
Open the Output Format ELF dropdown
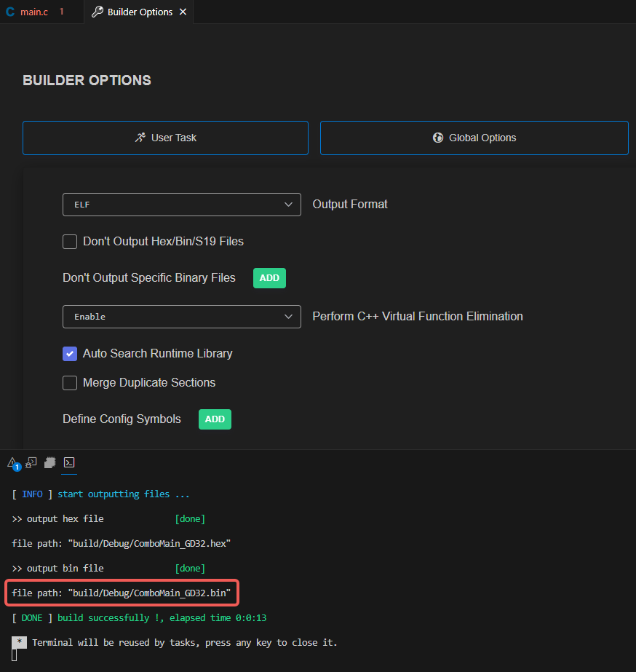pos(181,205)
